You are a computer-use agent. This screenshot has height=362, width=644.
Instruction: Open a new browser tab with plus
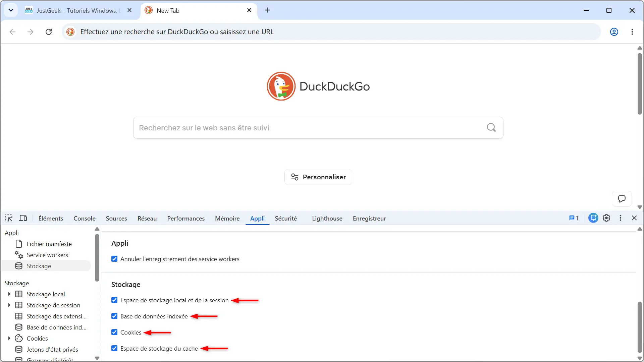[267, 10]
